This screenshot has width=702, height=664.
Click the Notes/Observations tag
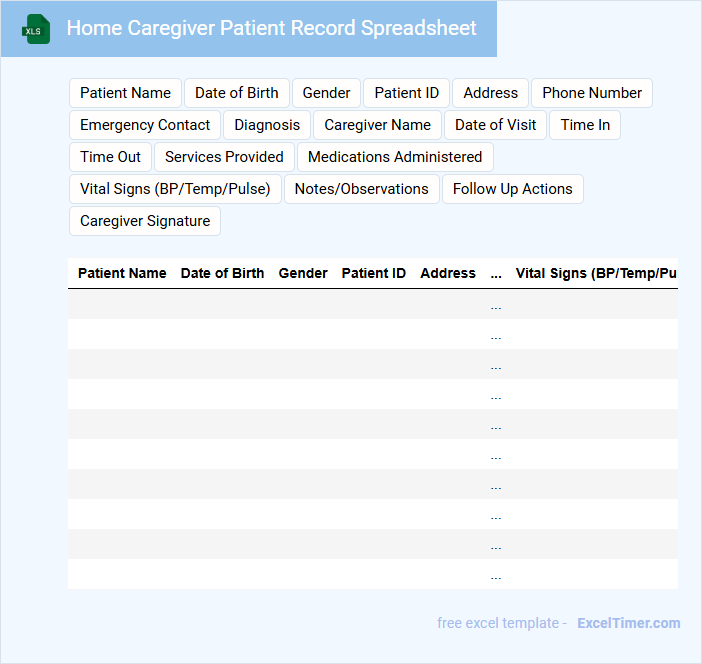click(361, 189)
